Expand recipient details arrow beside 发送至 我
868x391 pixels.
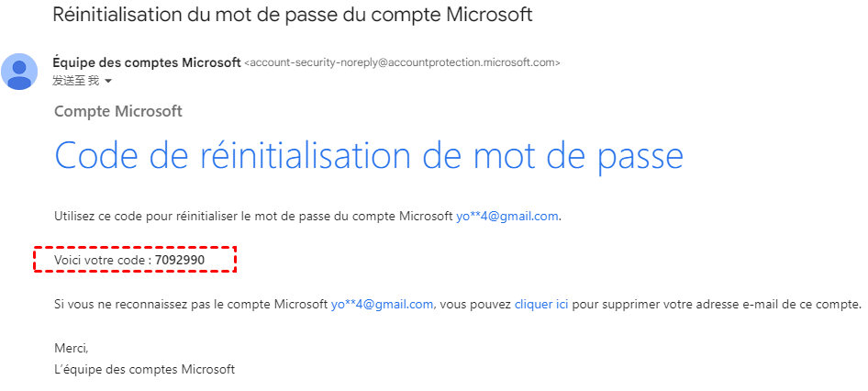[108, 82]
